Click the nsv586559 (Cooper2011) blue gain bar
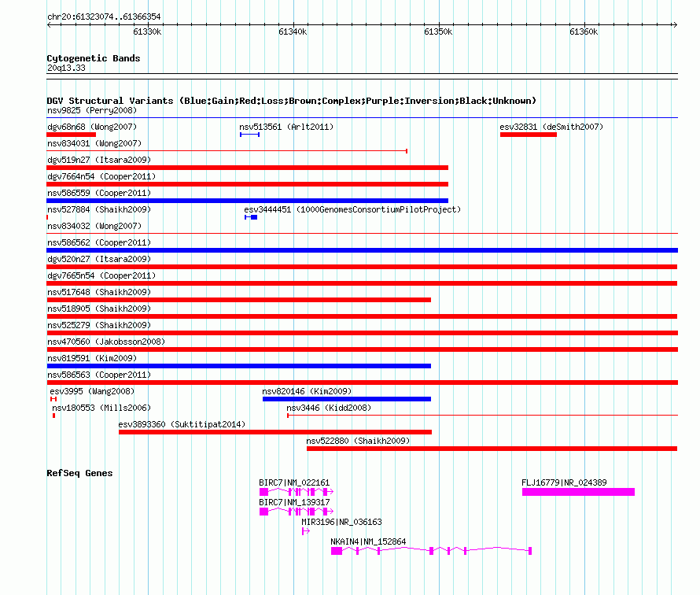The image size is (700, 595). point(247,201)
